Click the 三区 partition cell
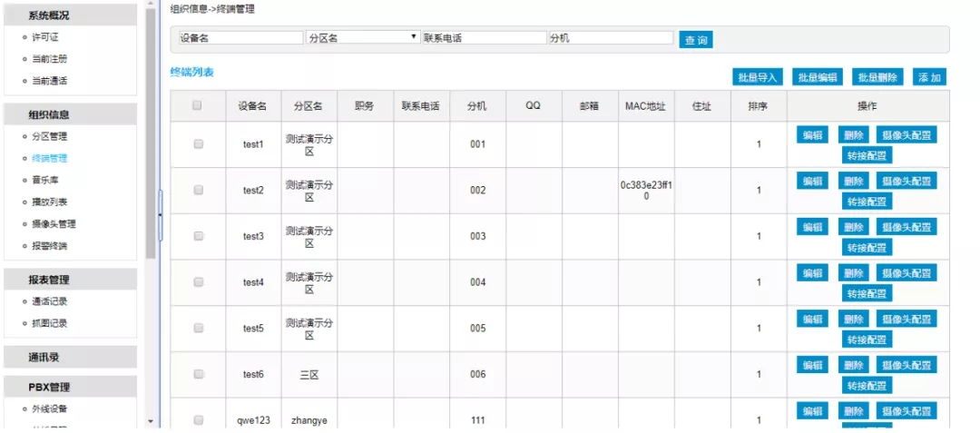 309,374
